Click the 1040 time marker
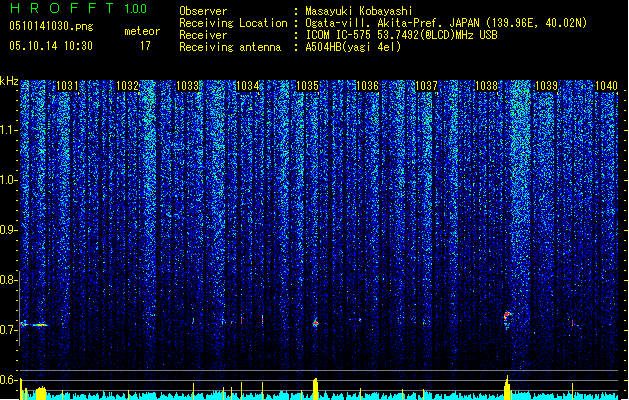 607,86
